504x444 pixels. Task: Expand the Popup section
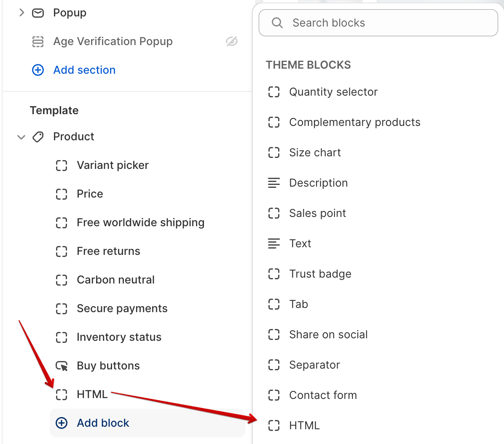(21, 13)
